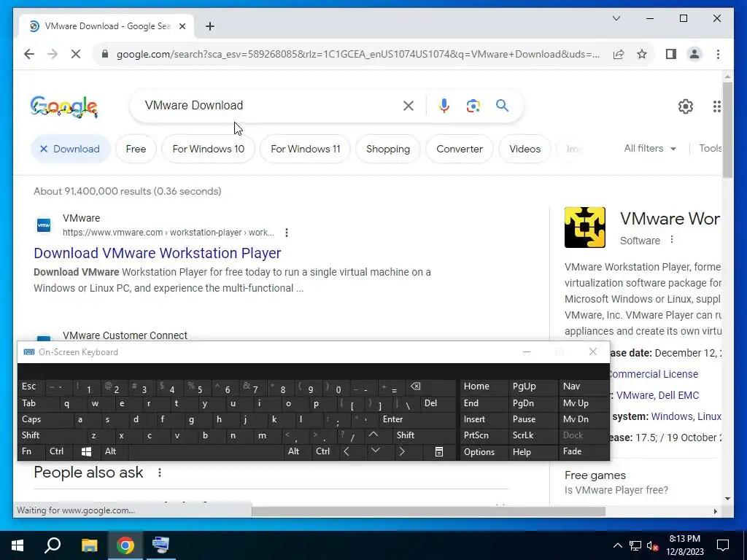Open the tab search chevron
This screenshot has height=560, width=747.
(616, 18)
